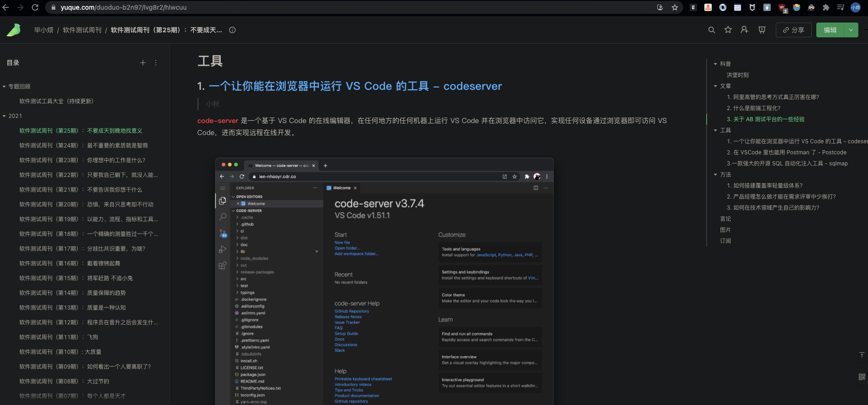Open 软件测试周刊（第23期）你理想中的工作
This screenshot has height=405, width=868.
(x=82, y=160)
